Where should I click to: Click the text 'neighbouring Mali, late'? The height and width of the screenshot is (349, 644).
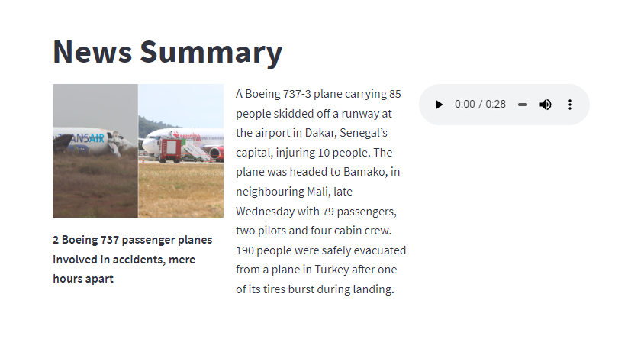point(294,192)
